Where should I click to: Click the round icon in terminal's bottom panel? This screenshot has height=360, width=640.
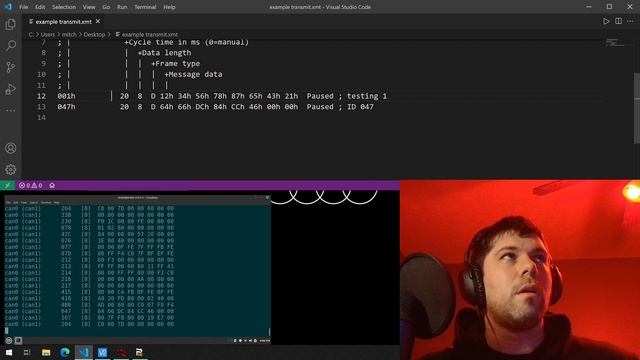point(9,340)
